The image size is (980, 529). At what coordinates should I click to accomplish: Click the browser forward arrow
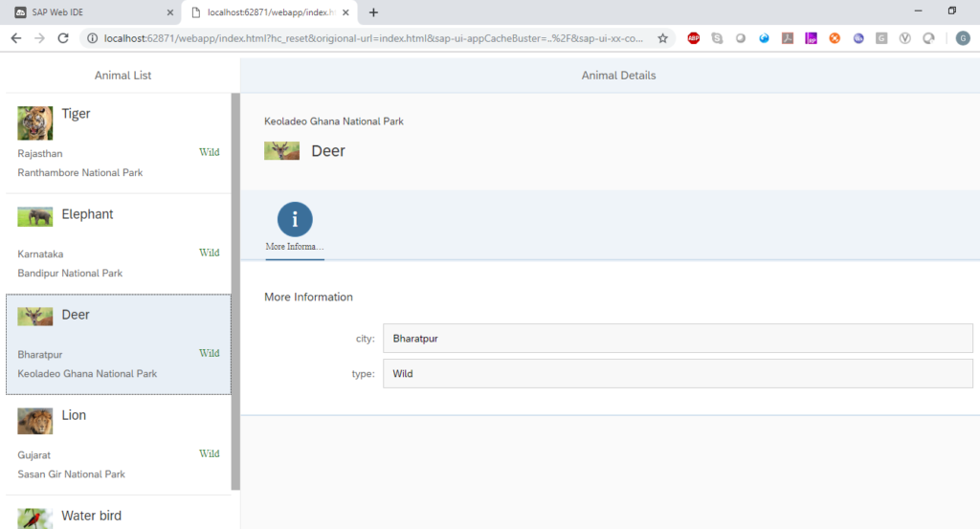(x=39, y=38)
